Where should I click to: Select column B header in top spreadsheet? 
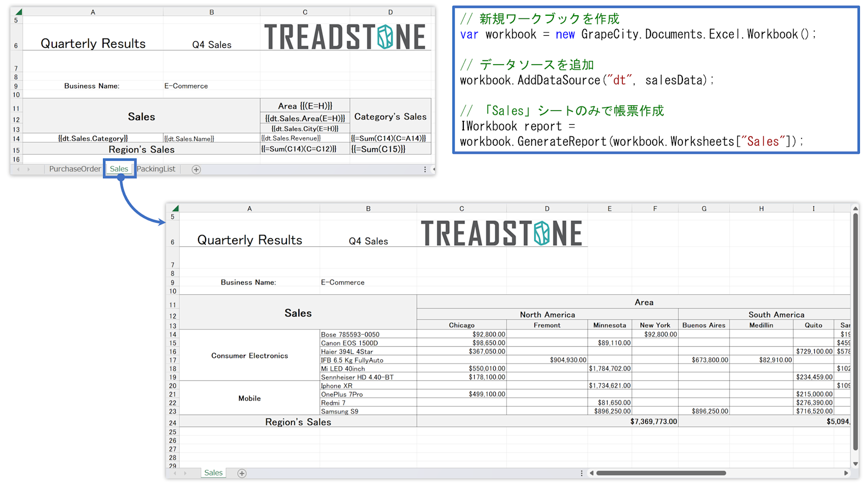(212, 12)
